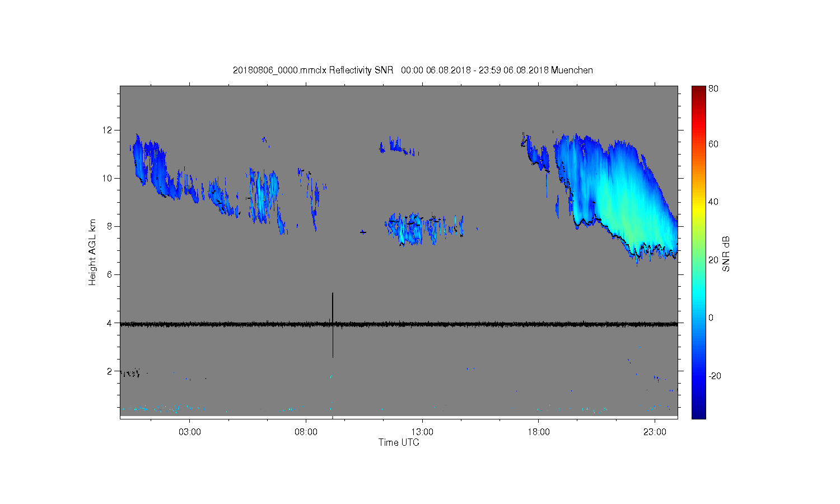Image resolution: width=840 pixels, height=504 pixels.
Task: Click the plot title with file name 20180806_0000.mmclx
Action: [413, 70]
